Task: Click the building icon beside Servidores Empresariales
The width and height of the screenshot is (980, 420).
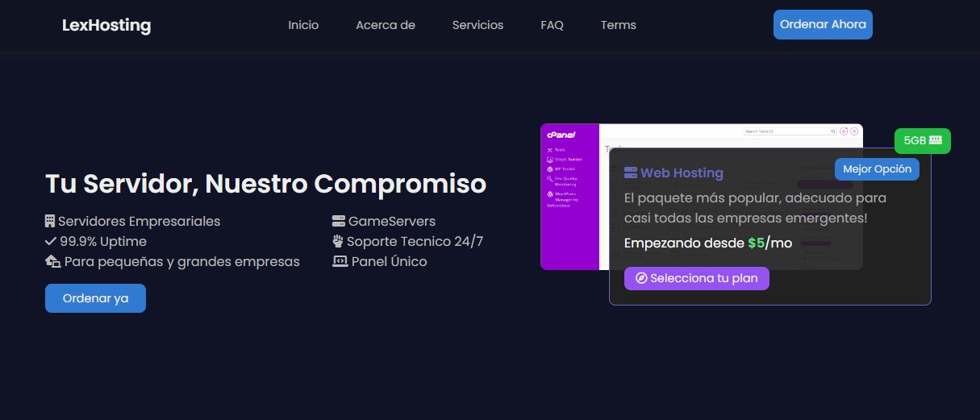Action: click(x=50, y=221)
